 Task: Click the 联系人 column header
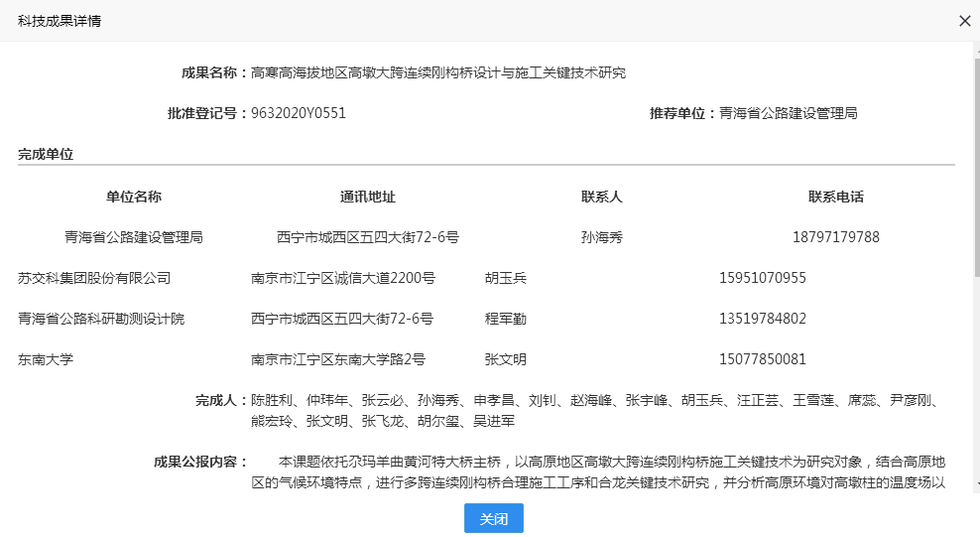tap(602, 197)
